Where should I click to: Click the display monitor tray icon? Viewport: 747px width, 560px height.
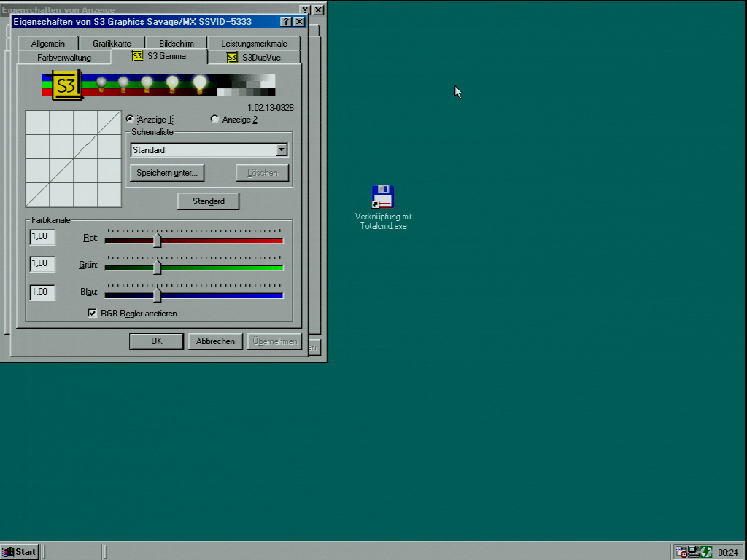[694, 552]
